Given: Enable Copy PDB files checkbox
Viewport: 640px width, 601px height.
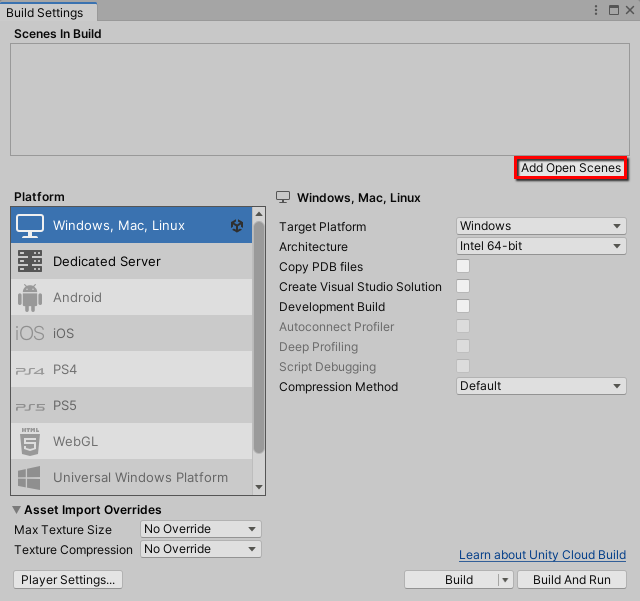Looking at the screenshot, I should click(x=463, y=266).
